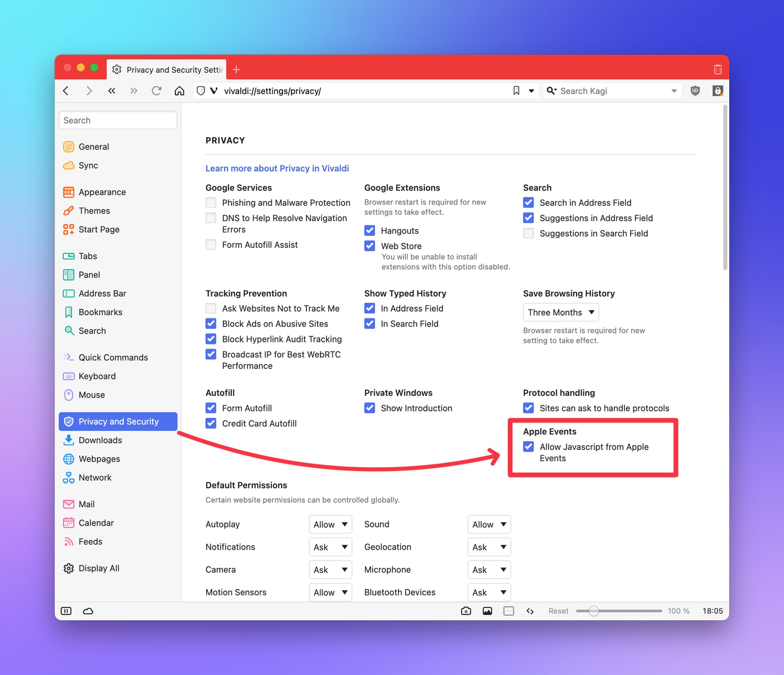Click the settings Search input field
The height and width of the screenshot is (675, 784).
coord(118,120)
